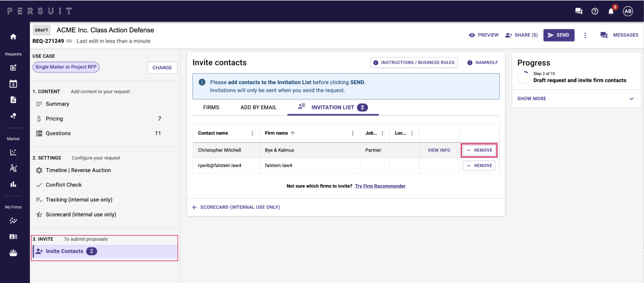
Task: Open the document icon in the sidebar
Action: coord(13,100)
